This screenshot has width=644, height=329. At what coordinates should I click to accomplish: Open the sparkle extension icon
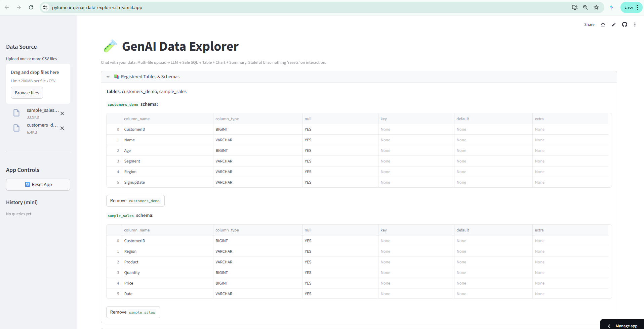[611, 7]
